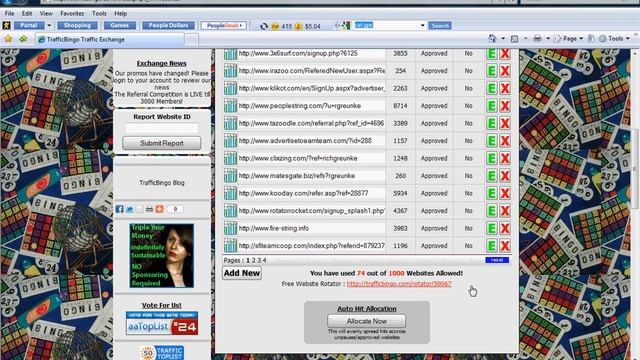
Task: Click the People Dollars toolbar button
Action: [x=168, y=26]
